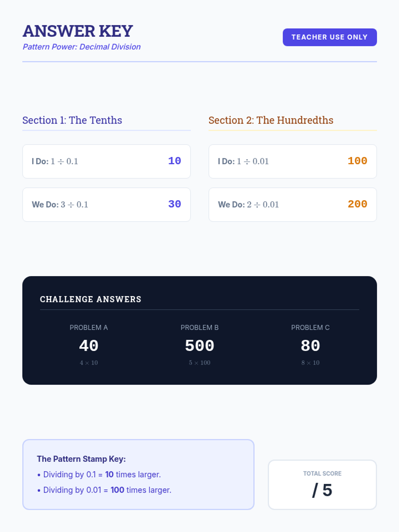Click the Teacher Use Only badge
The width and height of the screenshot is (399, 532).
pos(330,37)
